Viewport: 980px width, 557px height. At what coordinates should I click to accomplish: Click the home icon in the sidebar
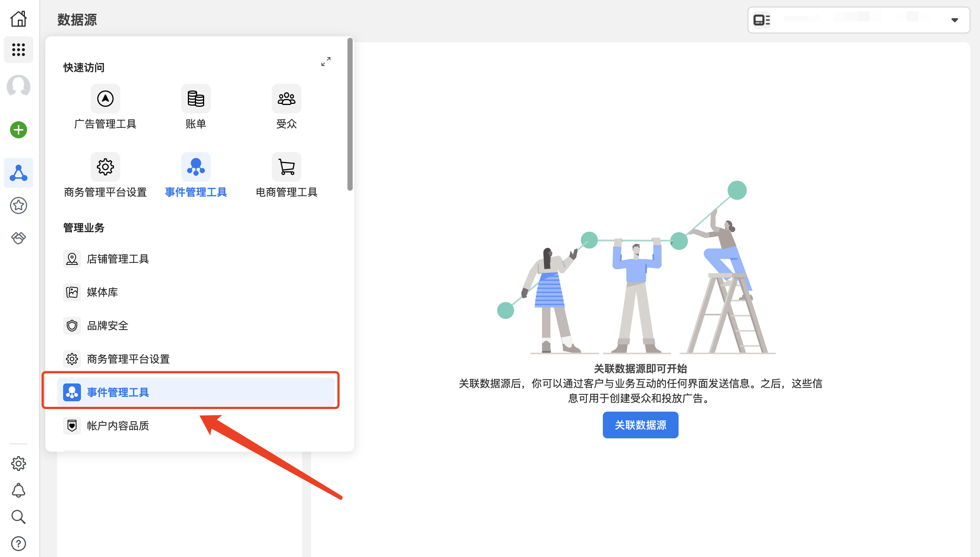[x=19, y=19]
